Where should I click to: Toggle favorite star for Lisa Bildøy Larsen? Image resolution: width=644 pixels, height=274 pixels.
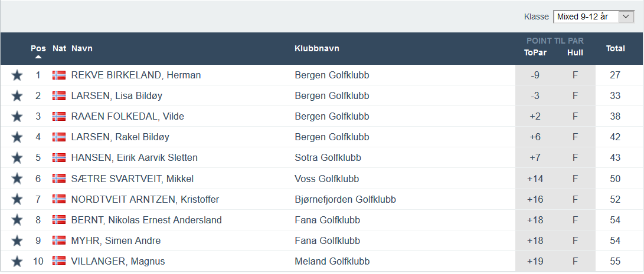tap(17, 96)
